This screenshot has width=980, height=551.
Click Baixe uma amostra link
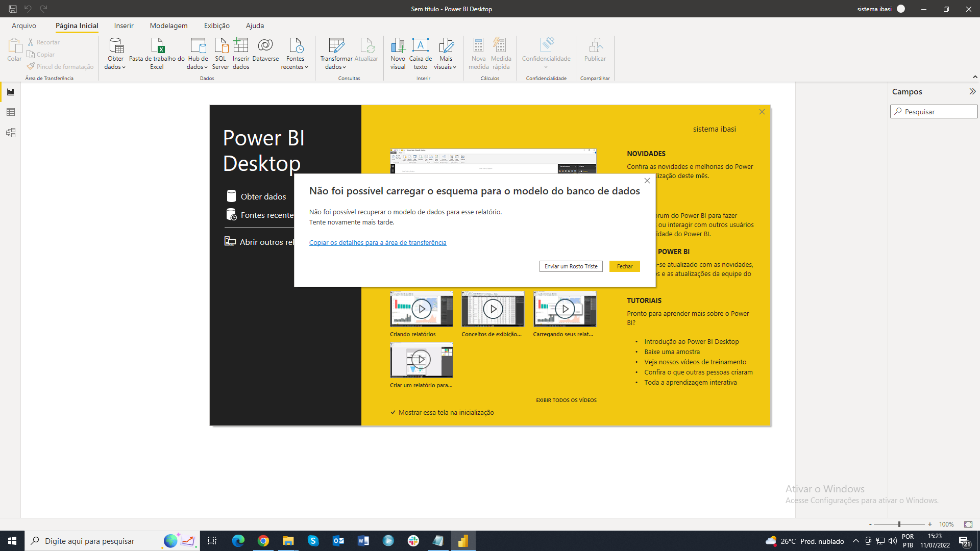click(x=672, y=352)
